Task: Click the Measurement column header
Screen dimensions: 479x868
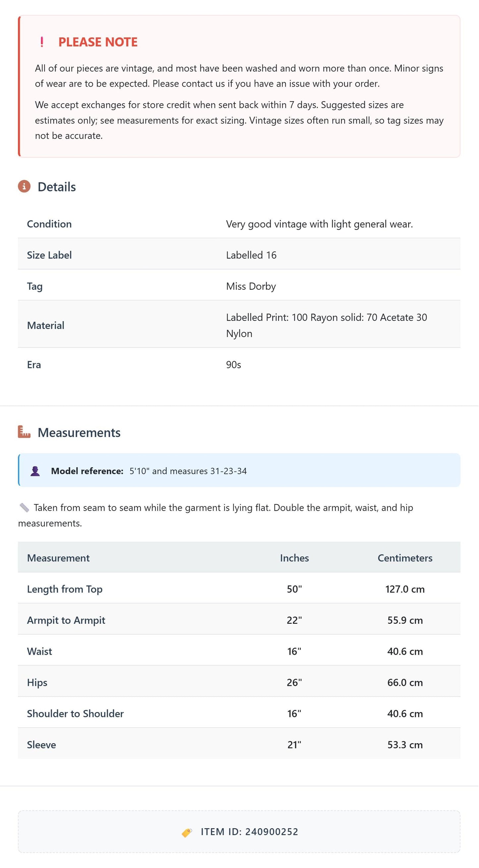Action: 58,558
